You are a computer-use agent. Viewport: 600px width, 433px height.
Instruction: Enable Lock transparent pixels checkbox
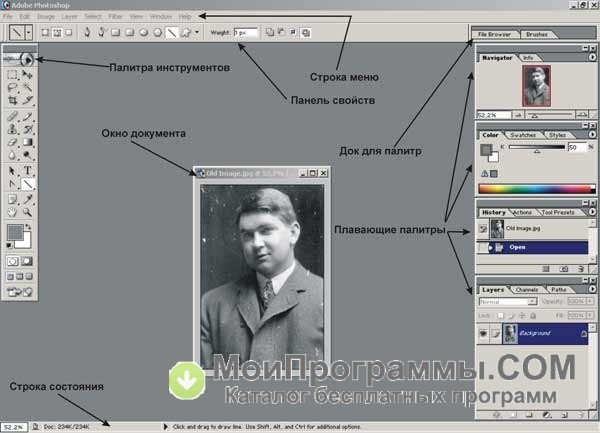[x=500, y=316]
